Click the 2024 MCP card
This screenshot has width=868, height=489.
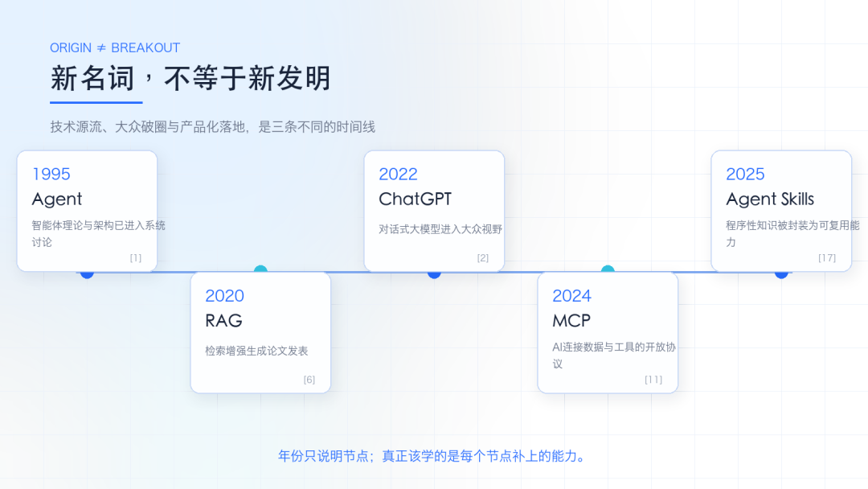click(608, 332)
